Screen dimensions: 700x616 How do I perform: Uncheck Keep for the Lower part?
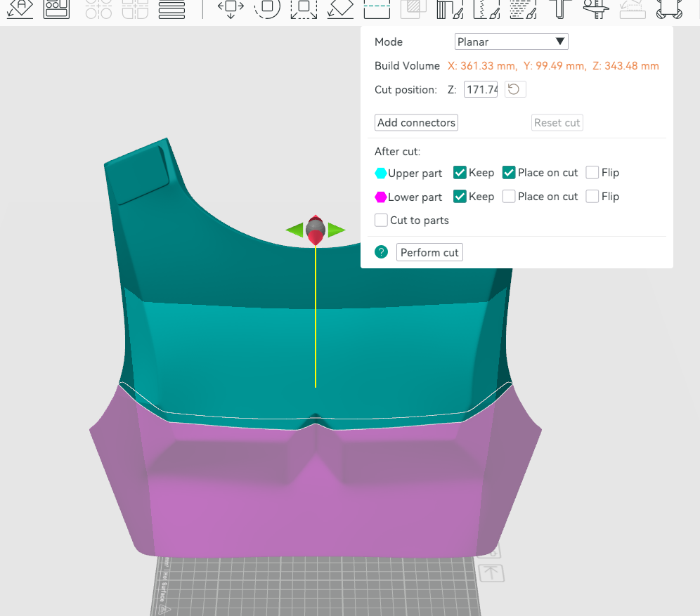(x=460, y=197)
